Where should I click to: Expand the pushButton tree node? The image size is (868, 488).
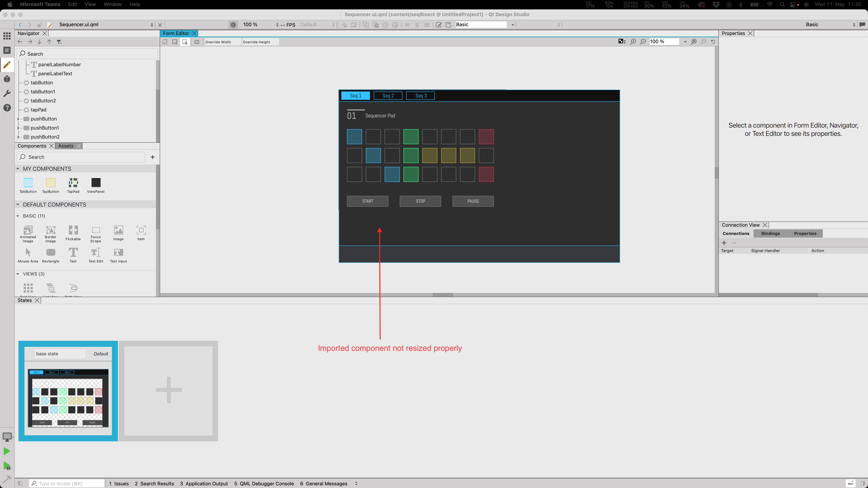point(18,119)
